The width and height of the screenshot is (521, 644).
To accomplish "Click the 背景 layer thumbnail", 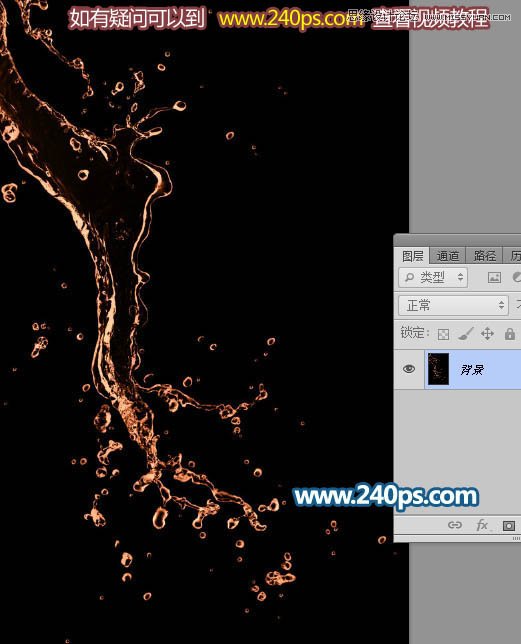I will [438, 369].
